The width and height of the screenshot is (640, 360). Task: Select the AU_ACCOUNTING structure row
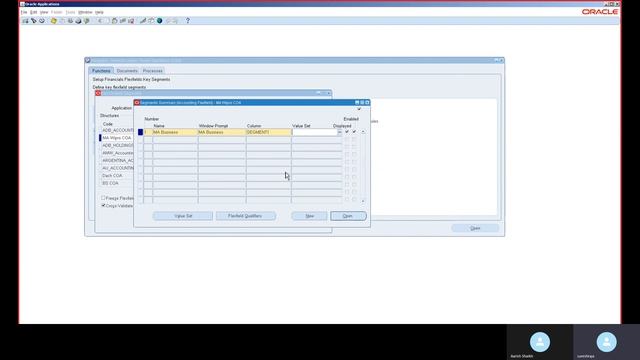tap(117, 168)
